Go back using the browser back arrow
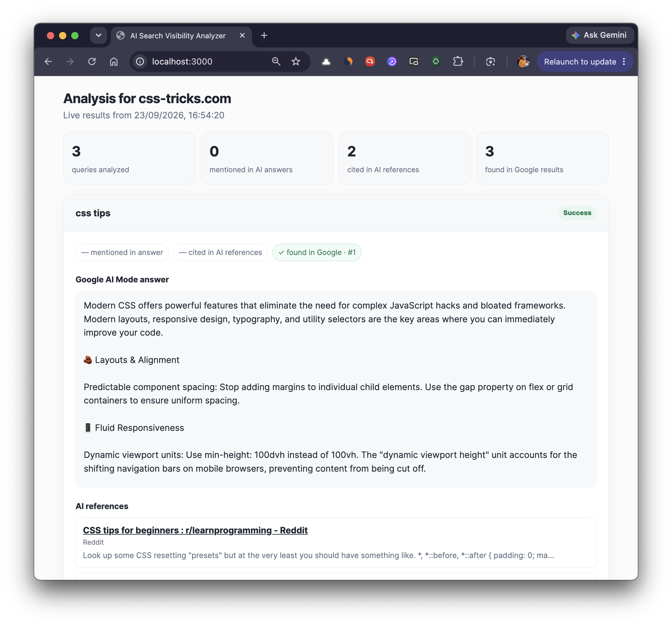This screenshot has height=625, width=672. 48,61
